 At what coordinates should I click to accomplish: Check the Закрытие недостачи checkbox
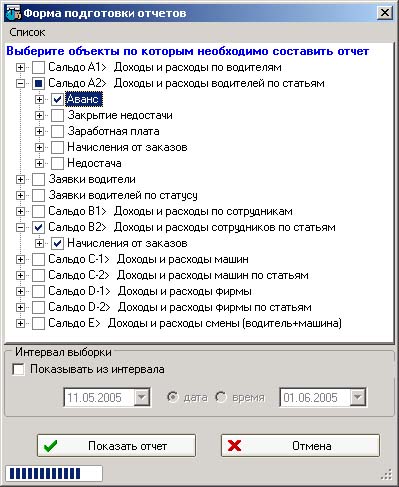click(x=57, y=115)
